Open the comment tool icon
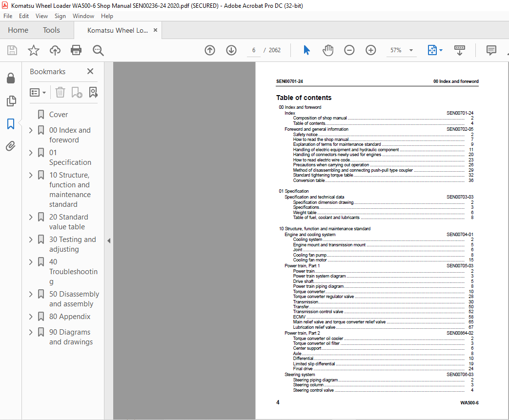Image resolution: width=509 pixels, height=420 pixels. (x=491, y=50)
